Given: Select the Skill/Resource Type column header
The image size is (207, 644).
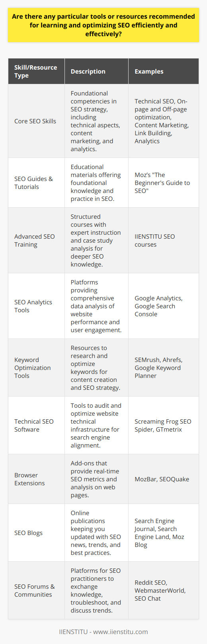Looking at the screenshot, I should pyautogui.click(x=36, y=72).
